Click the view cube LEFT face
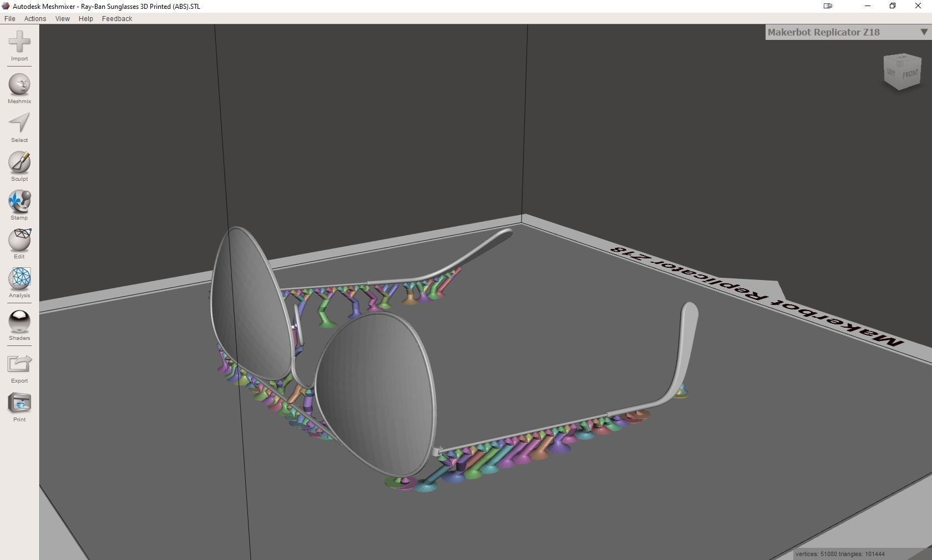This screenshot has width=932, height=560. 892,72
